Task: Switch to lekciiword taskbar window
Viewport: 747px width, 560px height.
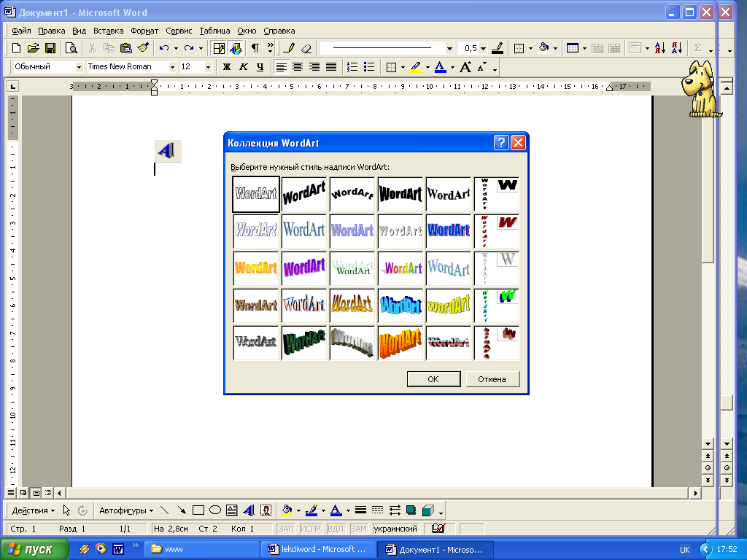Action: coord(318,549)
